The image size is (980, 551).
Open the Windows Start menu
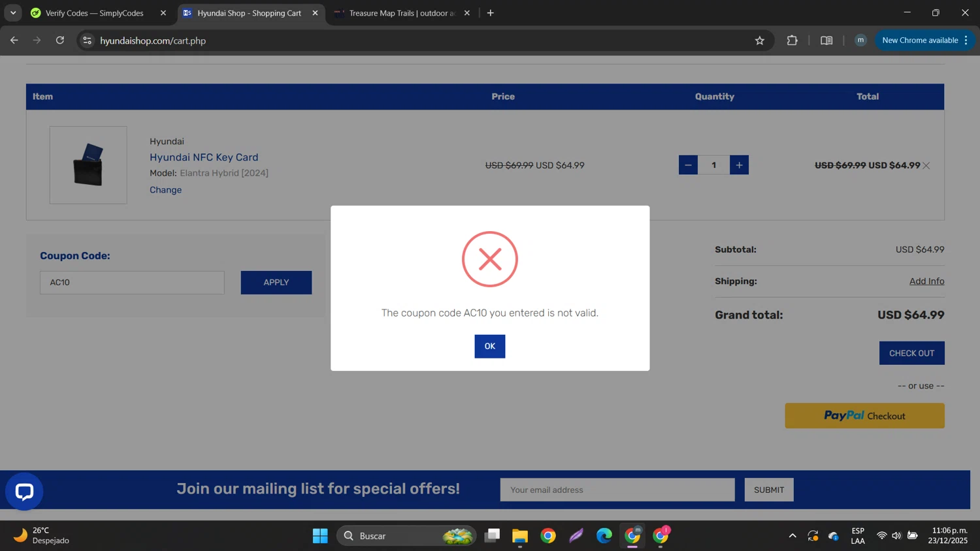pyautogui.click(x=320, y=536)
